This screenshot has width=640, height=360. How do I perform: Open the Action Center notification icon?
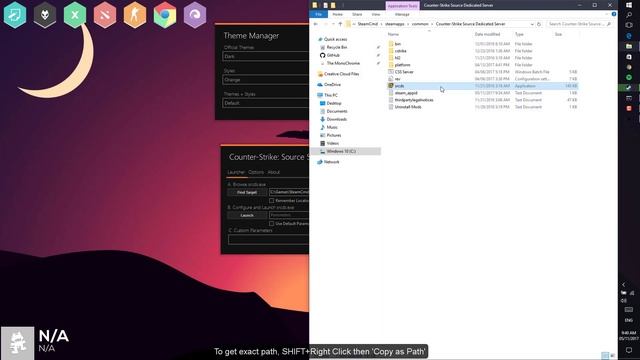tap(629, 350)
